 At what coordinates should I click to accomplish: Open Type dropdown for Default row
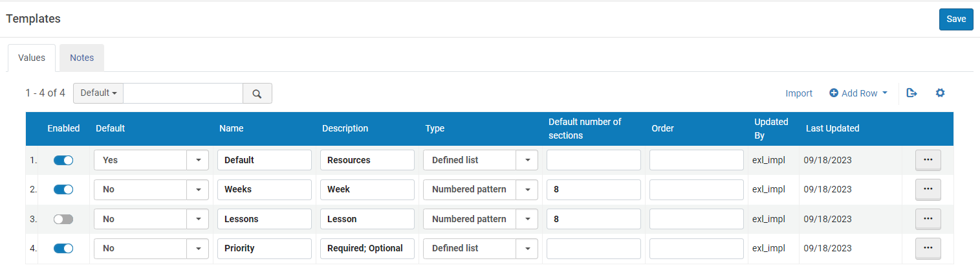point(527,160)
